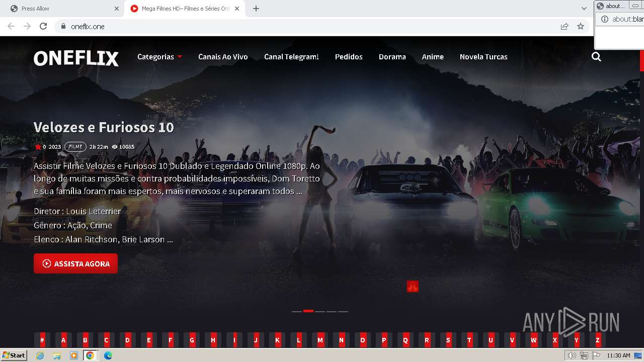The height and width of the screenshot is (362, 644).
Task: Open the tab search chevron
Action: point(584,9)
